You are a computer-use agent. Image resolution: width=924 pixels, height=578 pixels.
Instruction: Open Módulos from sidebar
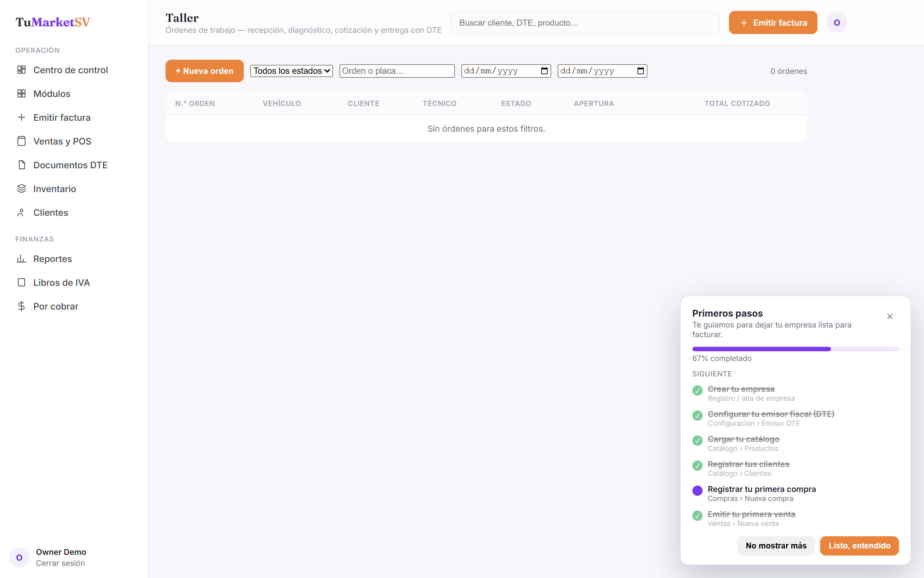pos(52,94)
